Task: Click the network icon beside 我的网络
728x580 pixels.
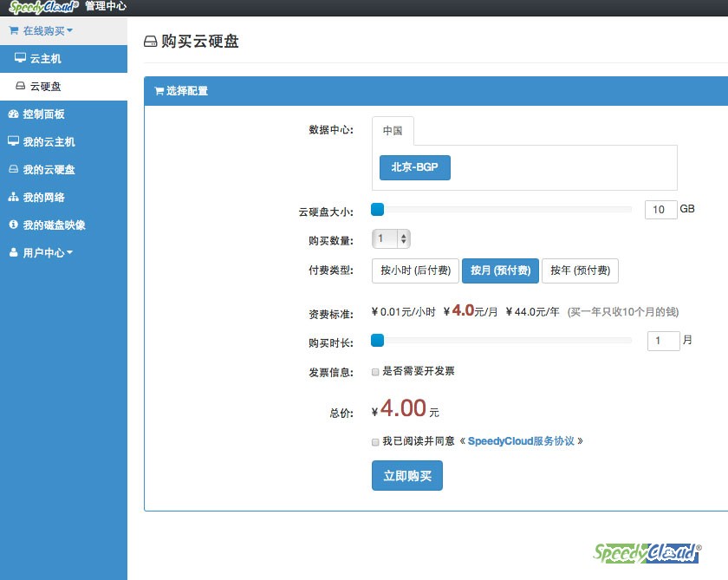Action: tap(14, 197)
